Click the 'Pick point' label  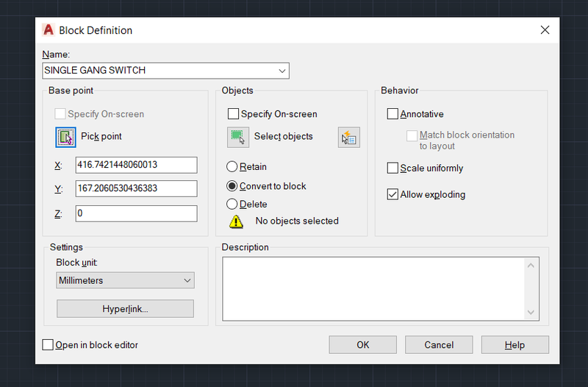point(101,136)
